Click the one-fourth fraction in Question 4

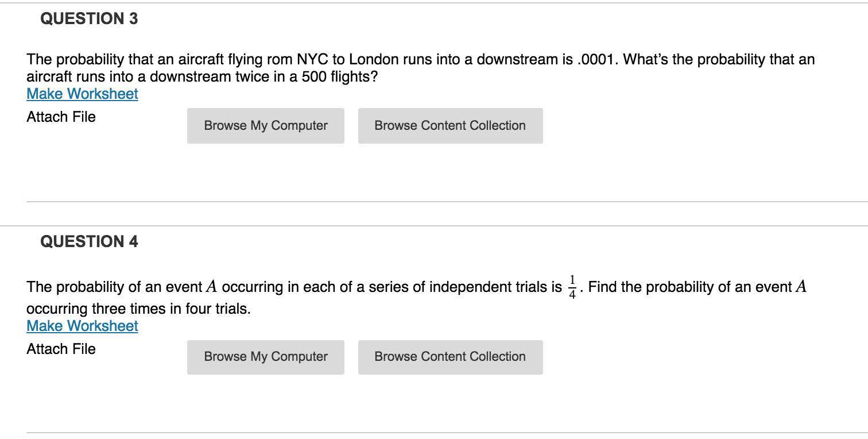[572, 287]
